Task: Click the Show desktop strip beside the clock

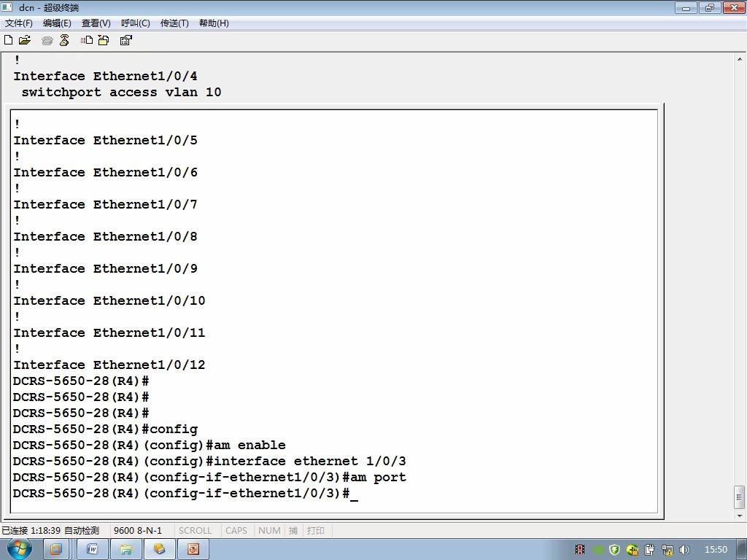Action: pos(742,550)
